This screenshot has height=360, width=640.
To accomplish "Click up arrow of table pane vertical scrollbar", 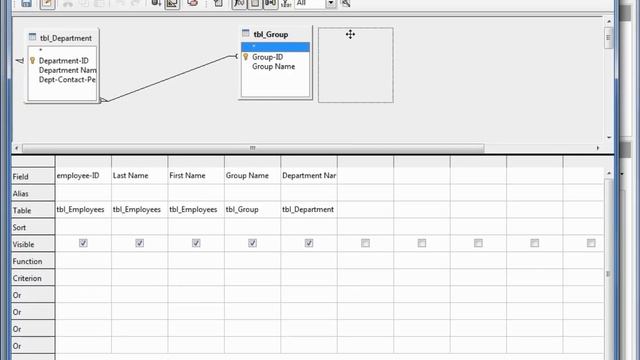I will pos(609,21).
